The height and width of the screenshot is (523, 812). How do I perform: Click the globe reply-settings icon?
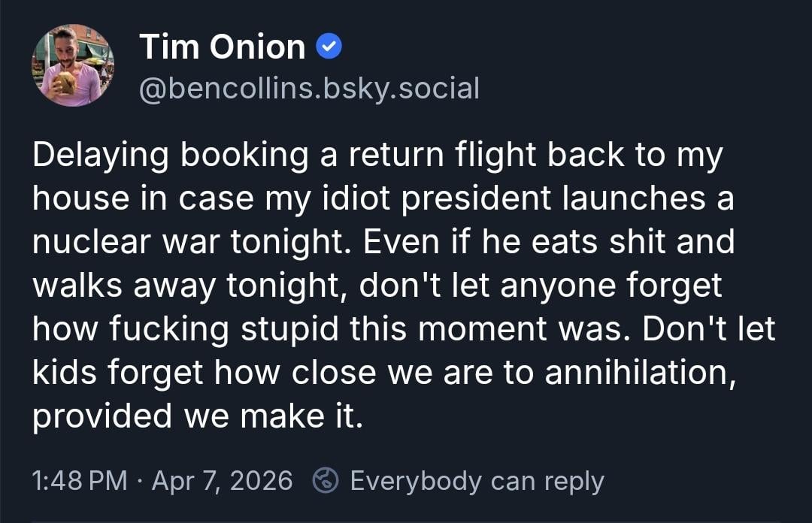(x=326, y=480)
